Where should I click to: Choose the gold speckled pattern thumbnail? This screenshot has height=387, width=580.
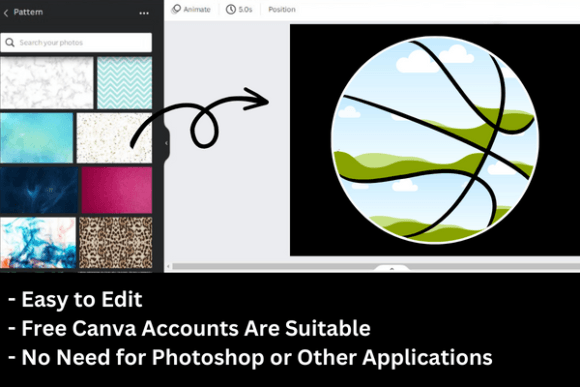tap(114, 138)
